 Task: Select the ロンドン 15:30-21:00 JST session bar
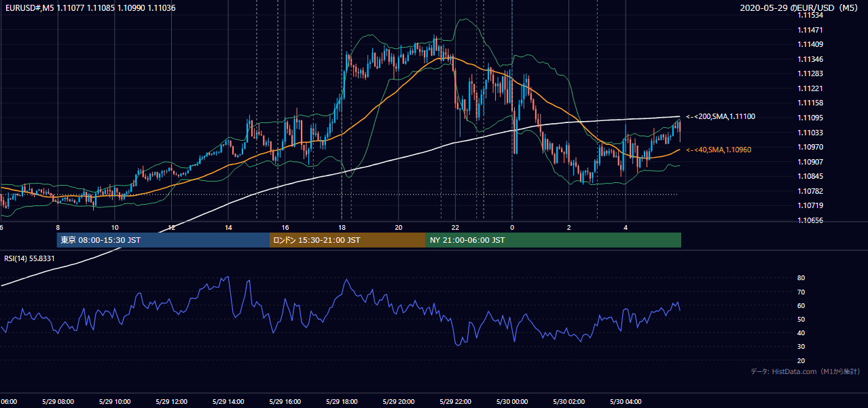[x=348, y=240]
